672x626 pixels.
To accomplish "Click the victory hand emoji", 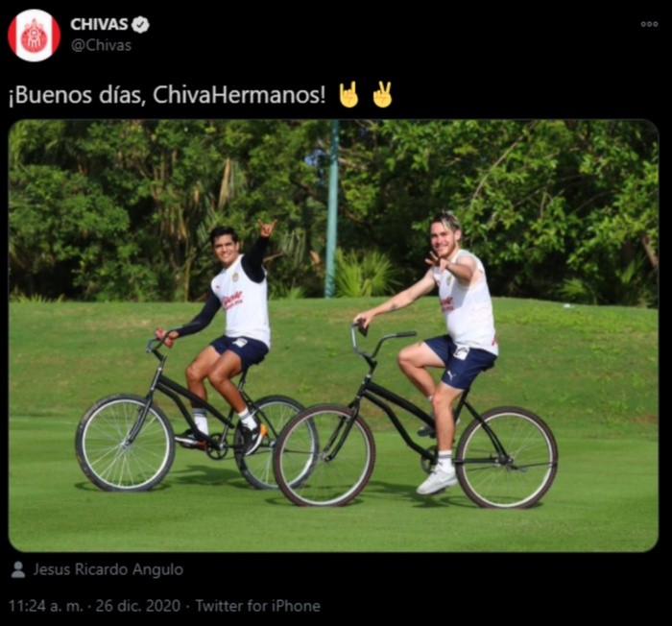I will pos(382,94).
